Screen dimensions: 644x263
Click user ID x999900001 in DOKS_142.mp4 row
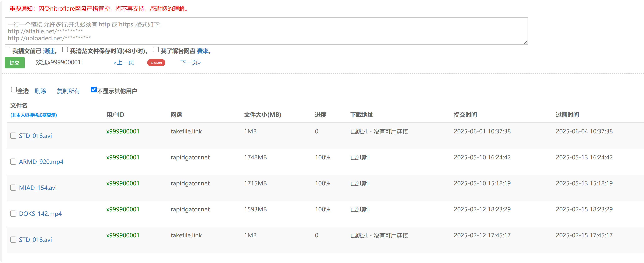pyautogui.click(x=123, y=209)
